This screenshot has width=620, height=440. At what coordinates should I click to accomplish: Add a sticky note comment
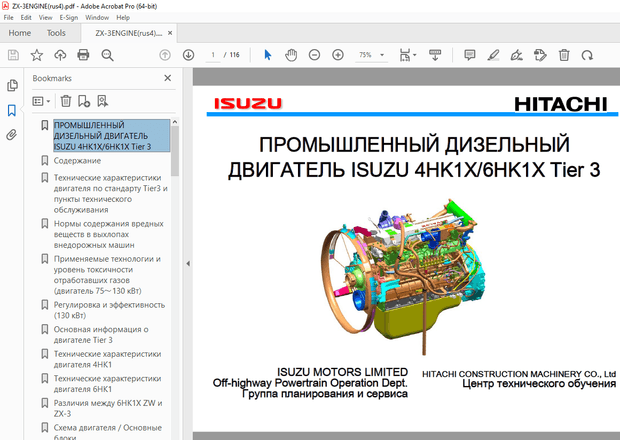click(470, 55)
